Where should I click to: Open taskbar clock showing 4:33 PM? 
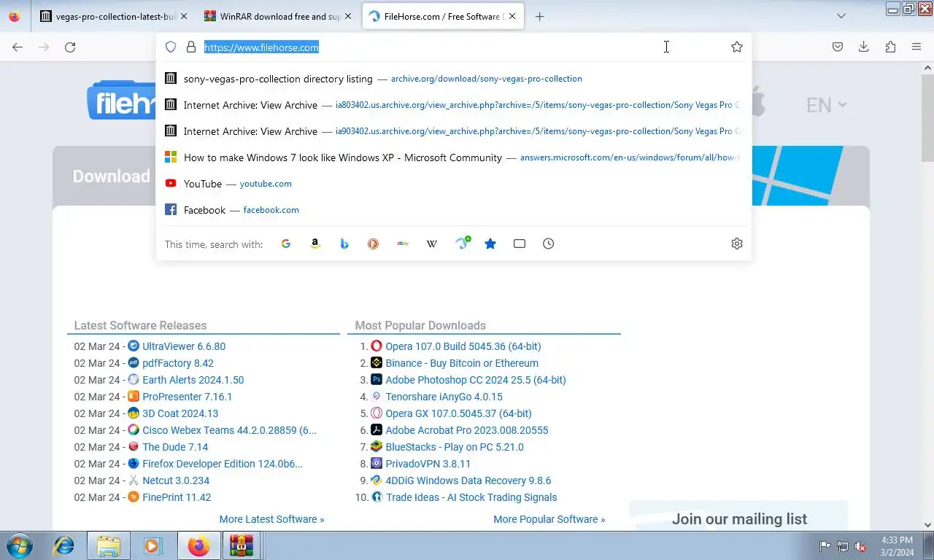(x=897, y=546)
